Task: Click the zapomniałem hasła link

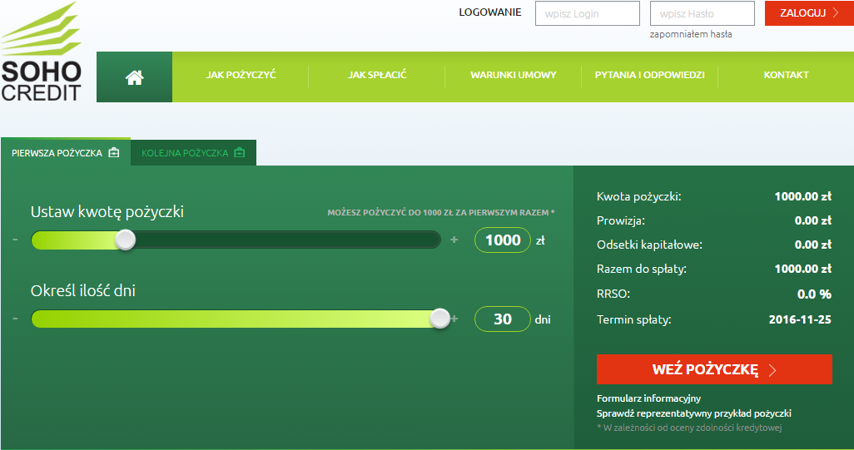Action: tap(691, 34)
